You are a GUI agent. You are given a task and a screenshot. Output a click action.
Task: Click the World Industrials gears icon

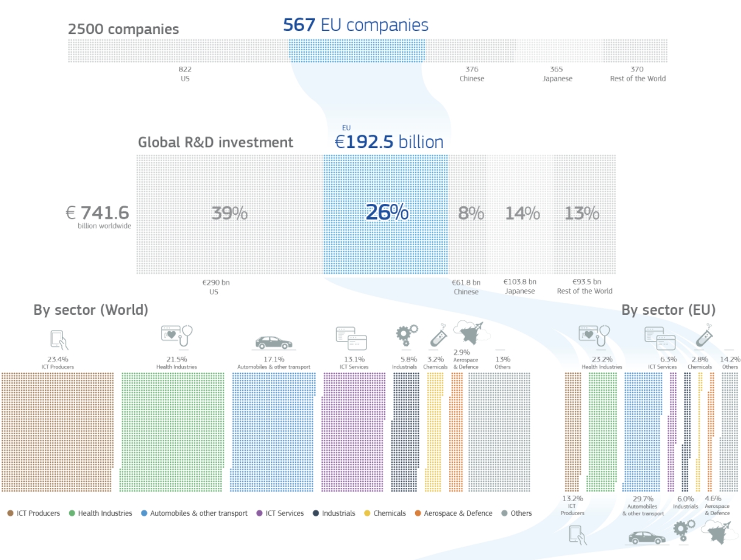click(x=407, y=334)
